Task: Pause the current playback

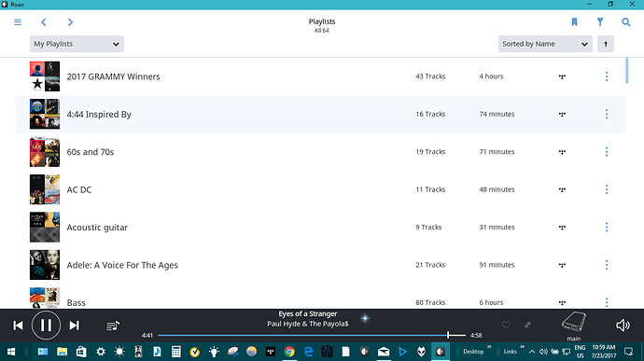Action: (46, 326)
